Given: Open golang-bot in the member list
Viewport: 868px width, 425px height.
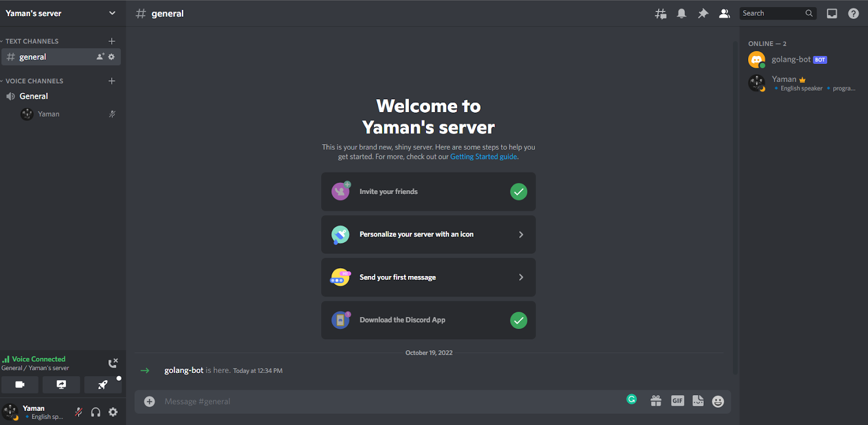Looking at the screenshot, I should click(x=802, y=60).
